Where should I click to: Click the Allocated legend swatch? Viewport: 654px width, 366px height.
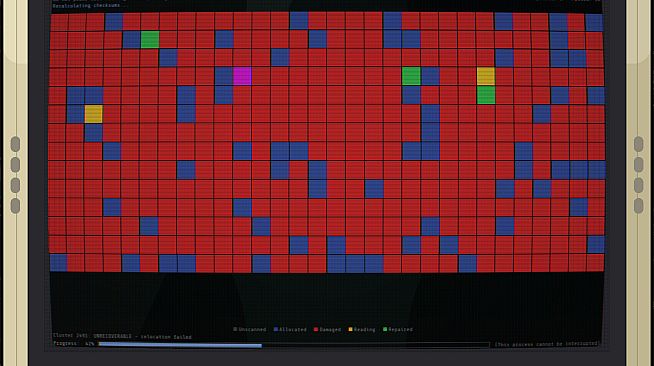(x=276, y=329)
